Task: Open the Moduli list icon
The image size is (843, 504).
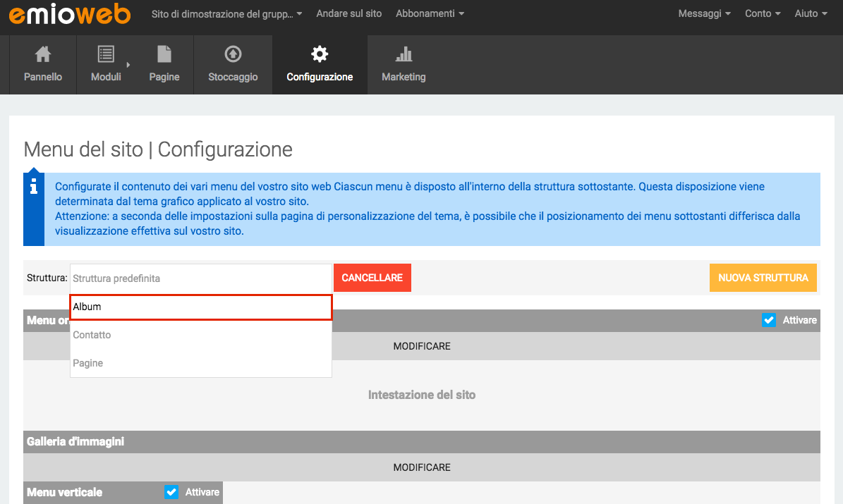Action: point(106,54)
